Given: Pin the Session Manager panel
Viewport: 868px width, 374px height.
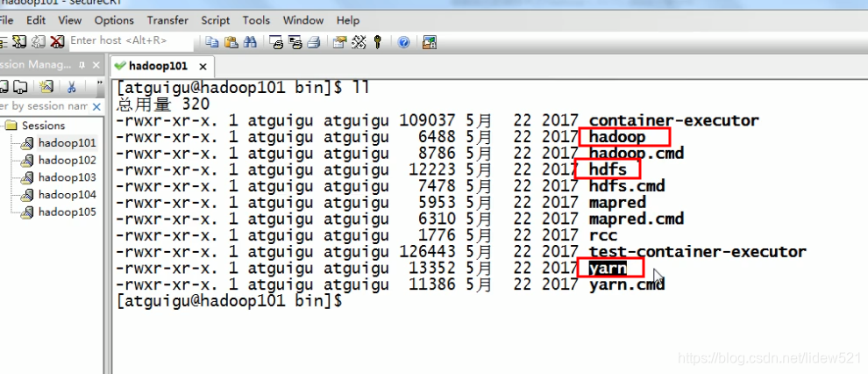Looking at the screenshot, I should pos(82,65).
